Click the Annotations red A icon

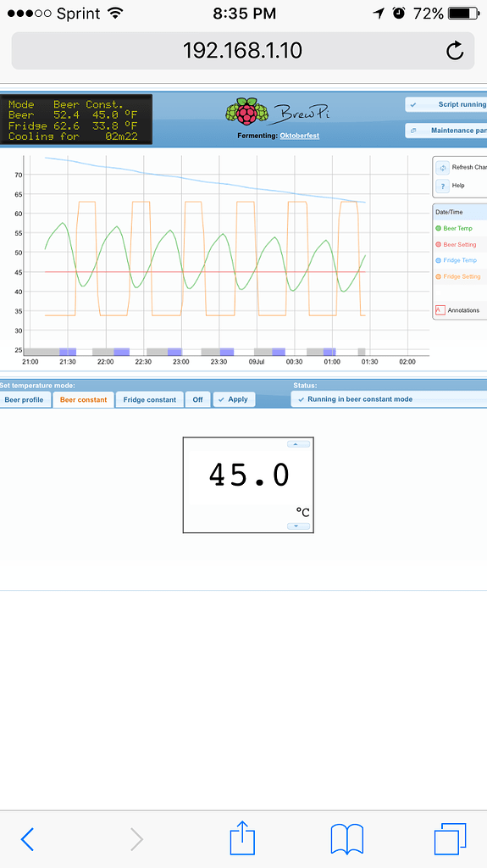pos(440,310)
